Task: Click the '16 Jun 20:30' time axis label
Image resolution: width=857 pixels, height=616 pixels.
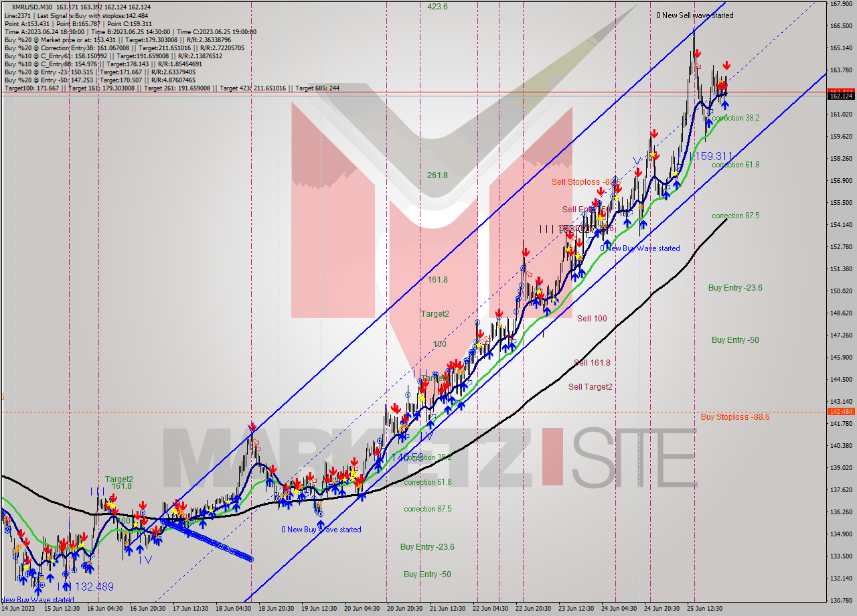Action: [x=148, y=609]
